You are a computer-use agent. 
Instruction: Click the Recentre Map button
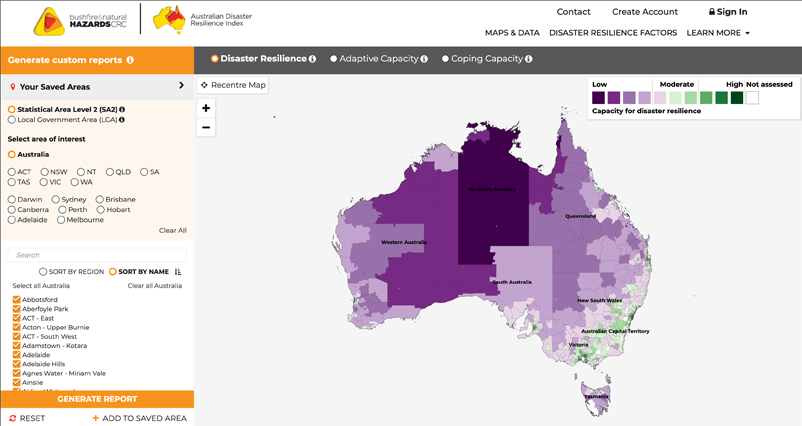tap(233, 85)
